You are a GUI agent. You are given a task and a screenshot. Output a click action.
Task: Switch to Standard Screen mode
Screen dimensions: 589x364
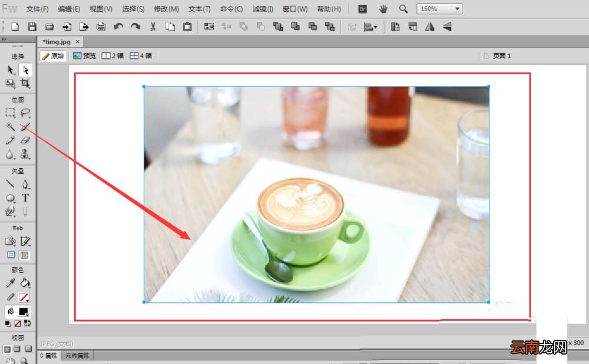point(7,349)
